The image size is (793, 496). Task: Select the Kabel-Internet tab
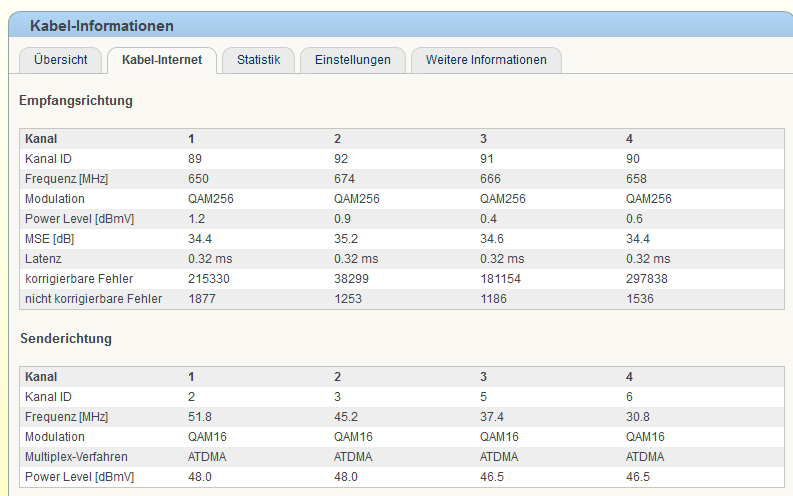162,60
